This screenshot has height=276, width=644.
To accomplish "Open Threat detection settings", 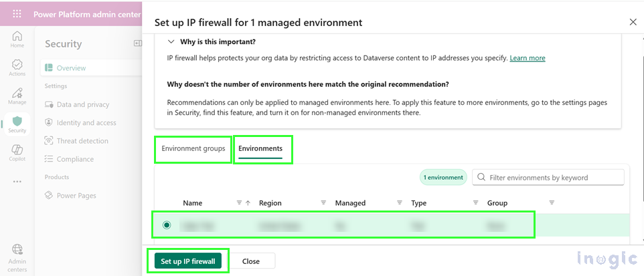I will (76, 140).
